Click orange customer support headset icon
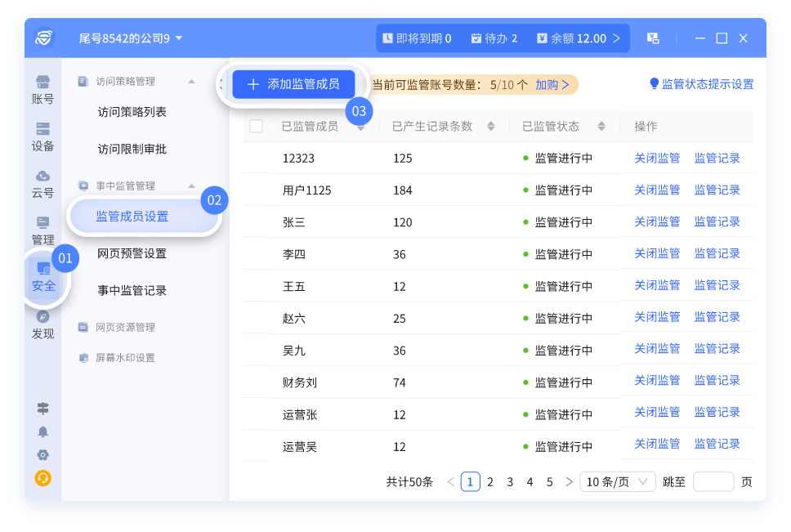The image size is (791, 532). tap(42, 478)
